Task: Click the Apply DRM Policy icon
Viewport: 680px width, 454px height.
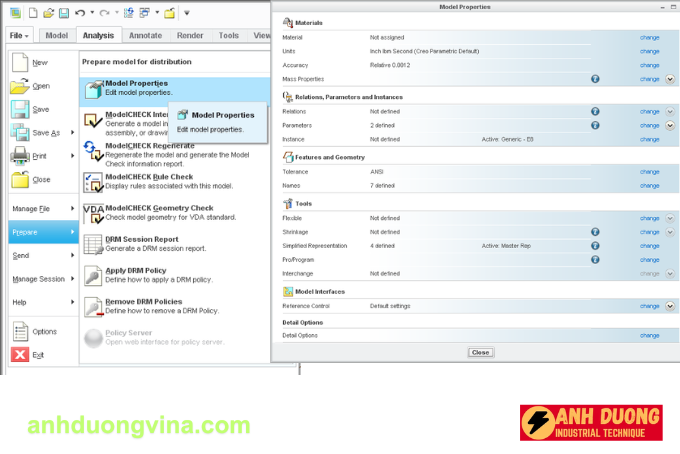Action: (x=93, y=275)
